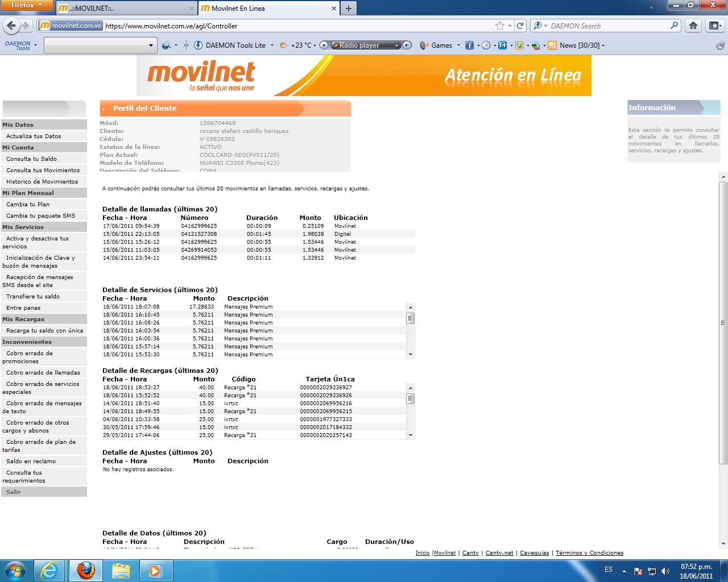The image size is (728, 582).
Task: Open the address bar history dropdown
Action: coord(510,26)
